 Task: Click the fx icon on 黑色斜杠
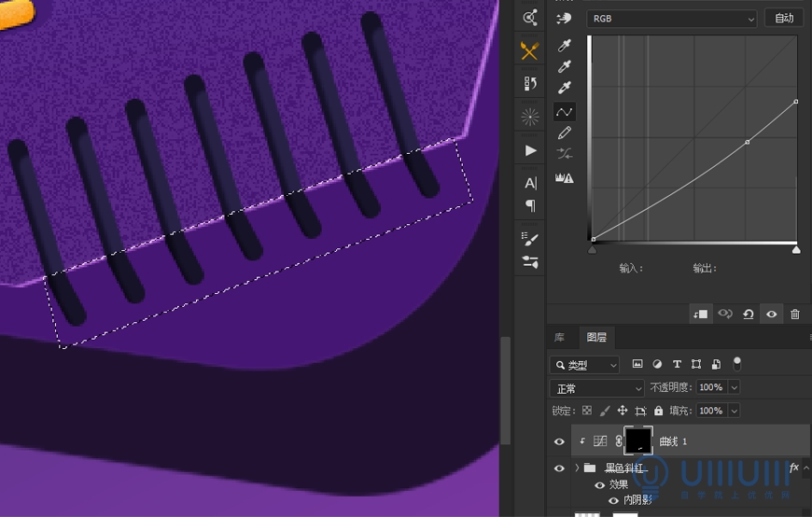pyautogui.click(x=794, y=468)
